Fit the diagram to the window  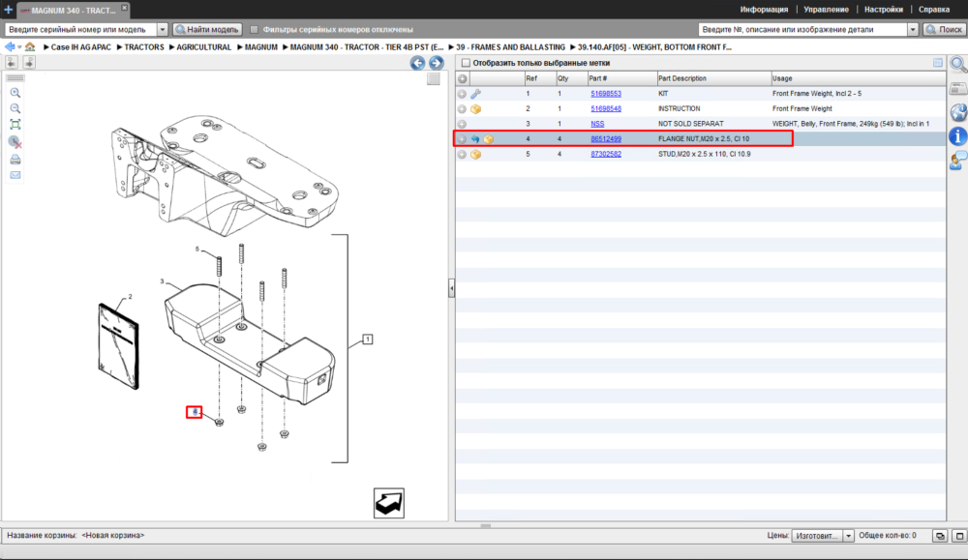[15, 125]
